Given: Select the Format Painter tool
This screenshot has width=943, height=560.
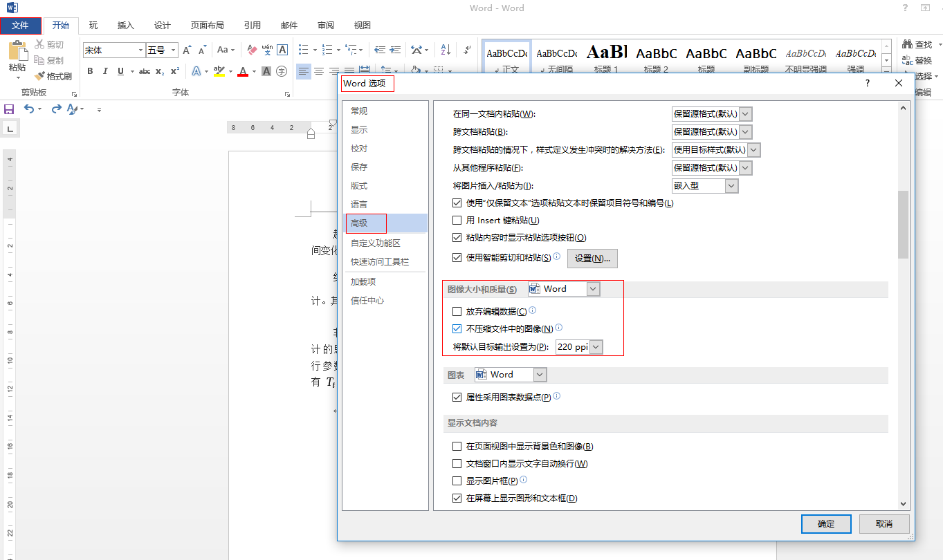Looking at the screenshot, I should click(x=54, y=76).
